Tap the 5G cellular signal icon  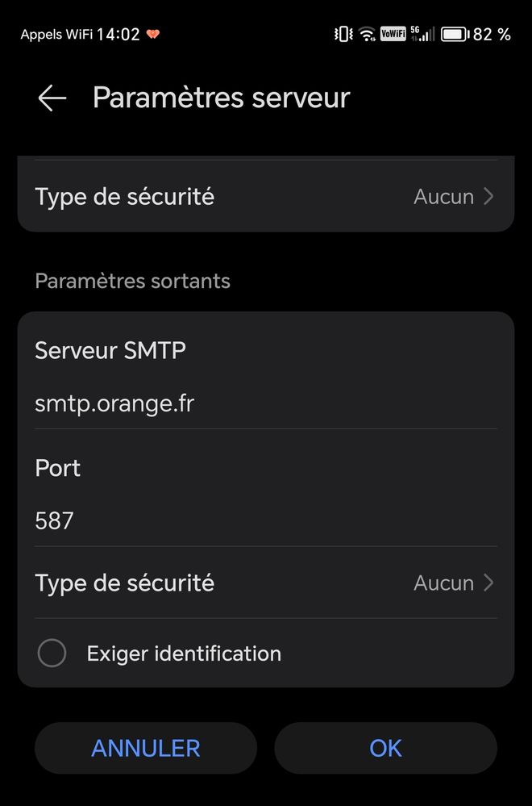coord(422,34)
